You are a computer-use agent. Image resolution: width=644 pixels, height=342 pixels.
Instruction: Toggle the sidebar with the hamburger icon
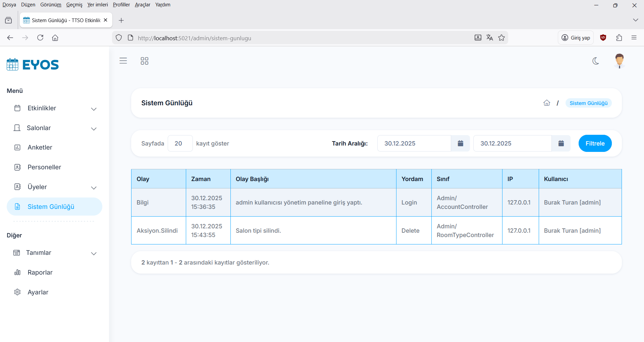click(123, 61)
